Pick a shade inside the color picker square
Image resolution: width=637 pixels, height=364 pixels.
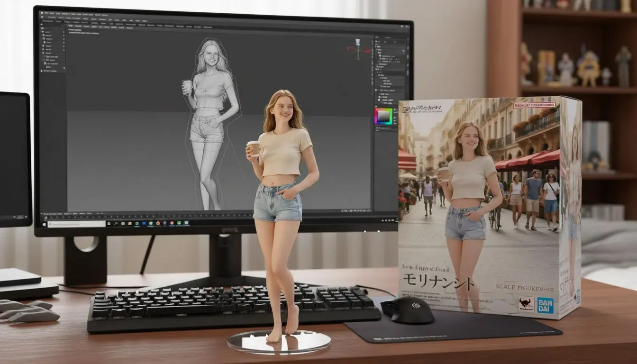pos(383,116)
